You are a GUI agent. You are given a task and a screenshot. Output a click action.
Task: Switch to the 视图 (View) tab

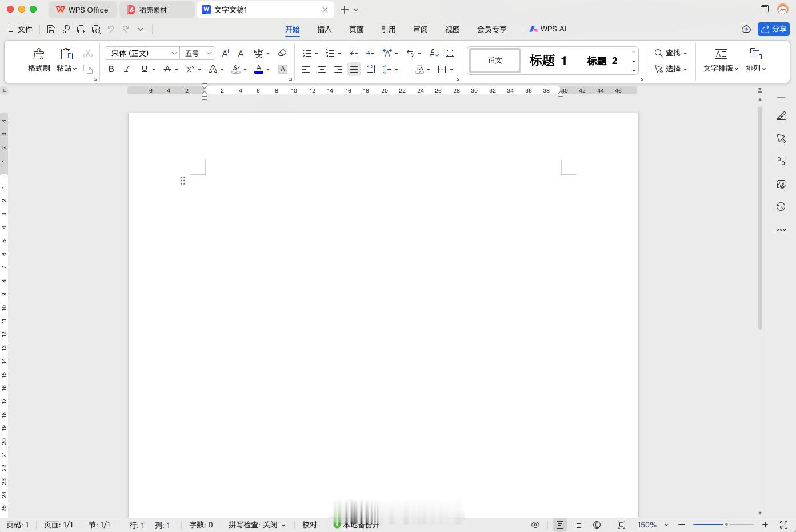coord(453,29)
